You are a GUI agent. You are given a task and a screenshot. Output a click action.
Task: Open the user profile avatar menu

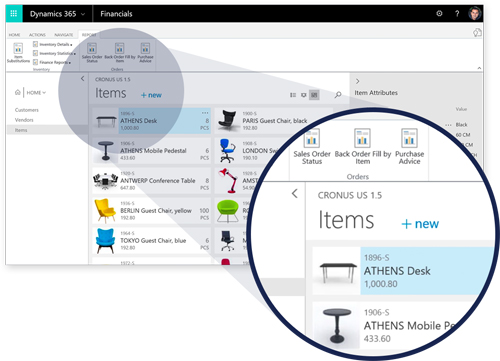pos(474,14)
